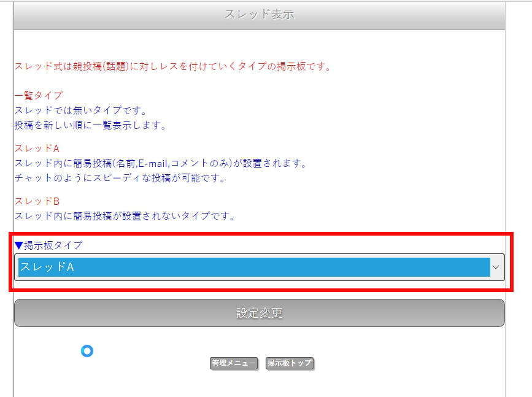This screenshot has width=532, height=397.
Task: Go to 管理メニュー
Action: [x=234, y=363]
